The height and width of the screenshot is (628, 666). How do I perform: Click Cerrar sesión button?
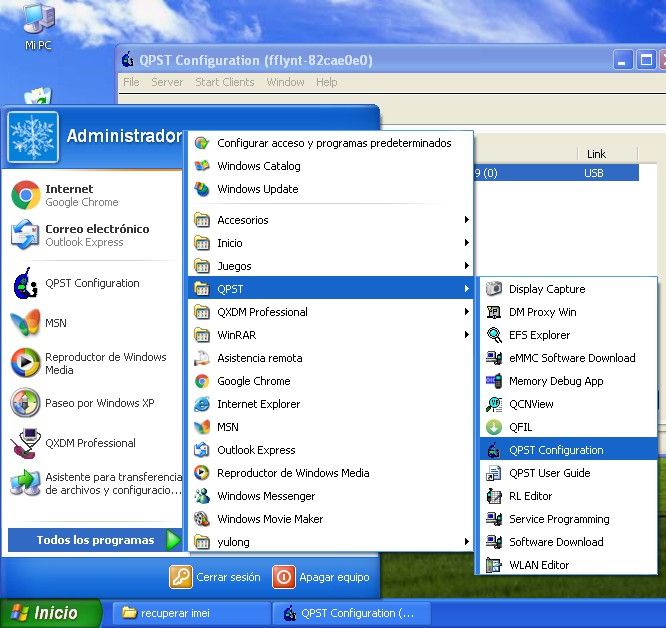coord(215,577)
